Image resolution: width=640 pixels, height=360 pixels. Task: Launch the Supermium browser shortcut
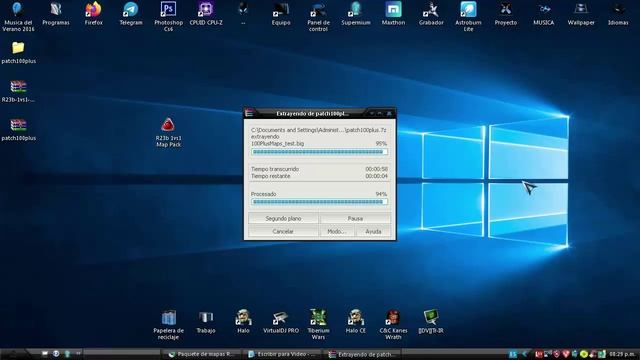point(356,13)
